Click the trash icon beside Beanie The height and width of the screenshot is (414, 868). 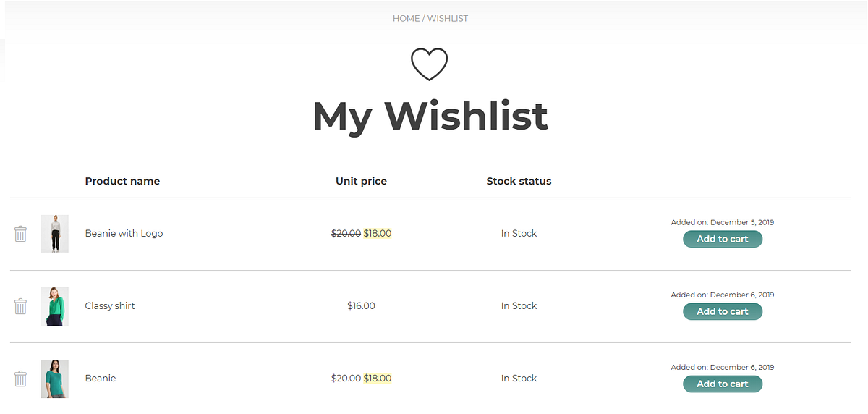20,378
